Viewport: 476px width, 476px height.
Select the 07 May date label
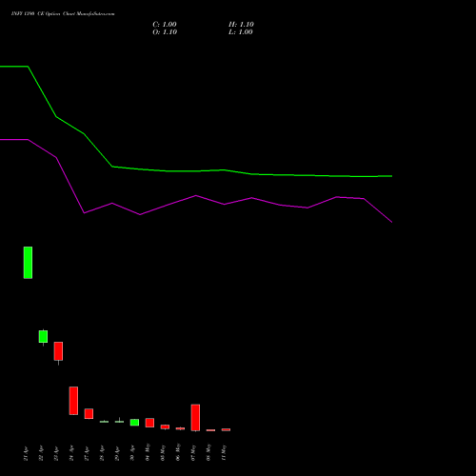click(193, 452)
